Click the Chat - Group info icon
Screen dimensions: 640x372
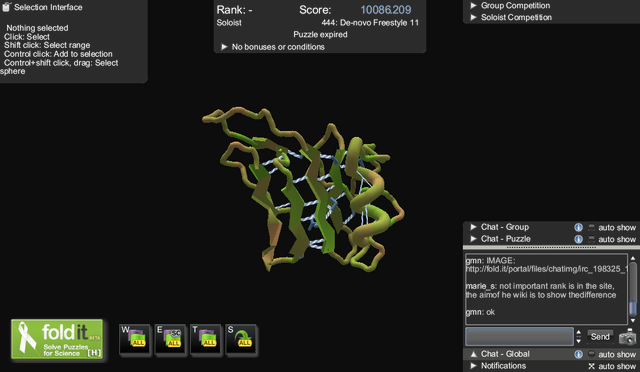578,227
